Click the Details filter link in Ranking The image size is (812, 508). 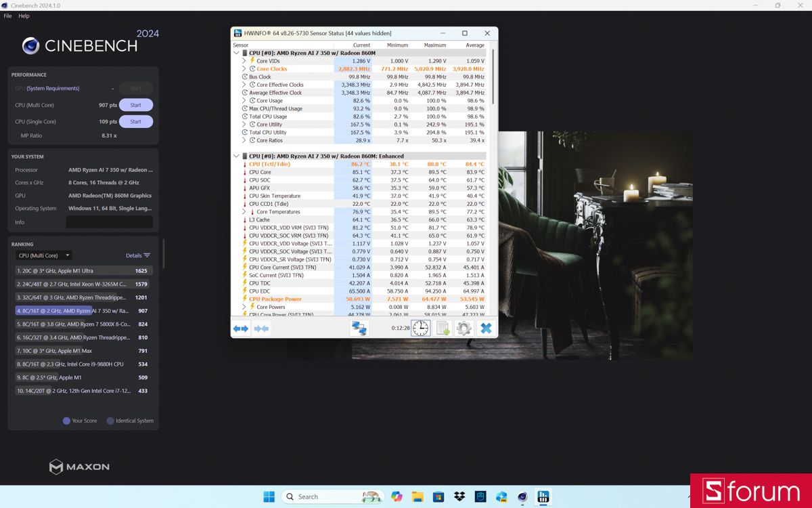(138, 255)
